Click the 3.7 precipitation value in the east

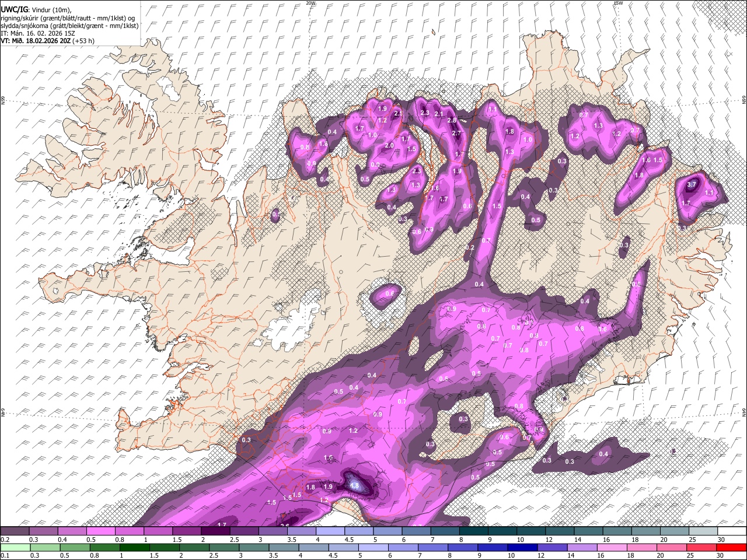692,184
